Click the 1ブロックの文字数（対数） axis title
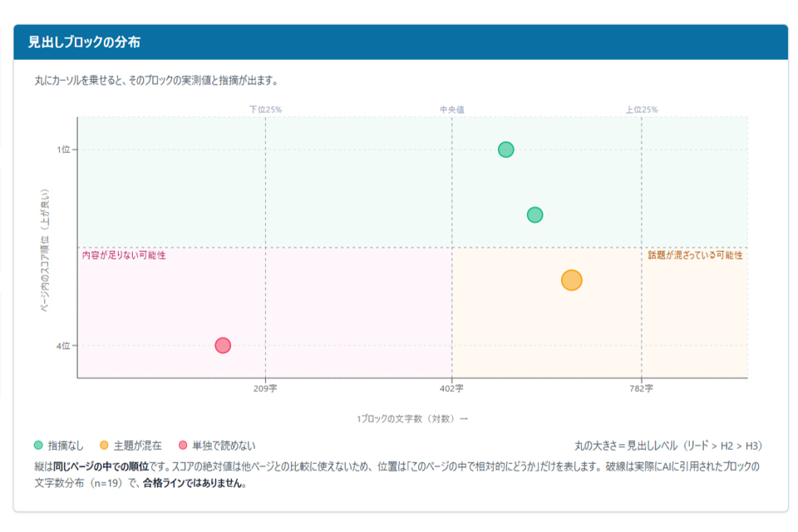The height and width of the screenshot is (532, 798). coord(411,419)
